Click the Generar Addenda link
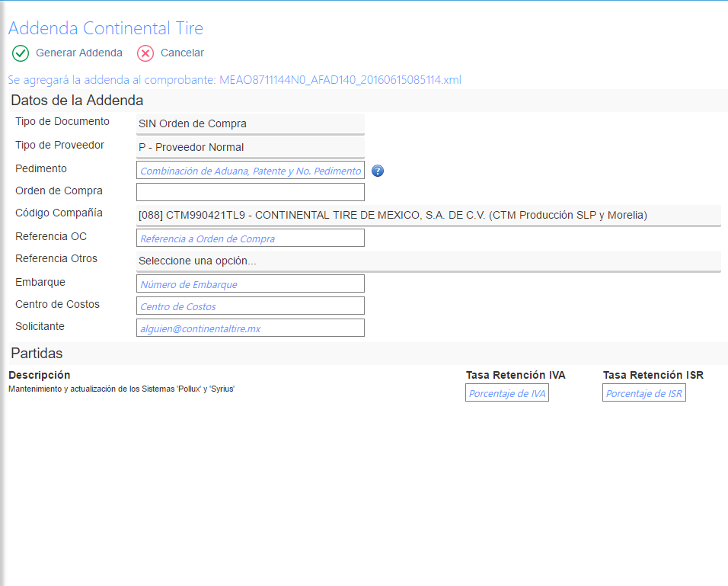Image resolution: width=728 pixels, height=586 pixels. pos(79,53)
